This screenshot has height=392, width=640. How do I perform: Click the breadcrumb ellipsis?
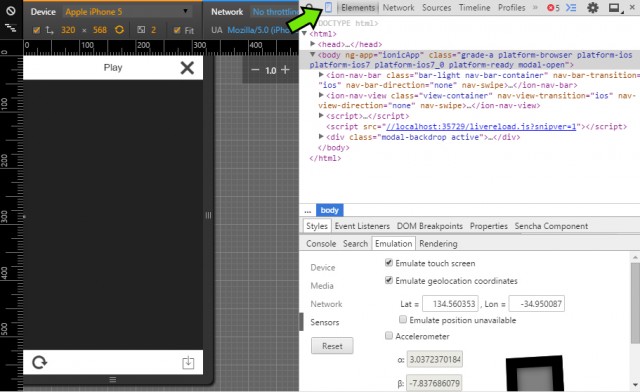(x=308, y=211)
